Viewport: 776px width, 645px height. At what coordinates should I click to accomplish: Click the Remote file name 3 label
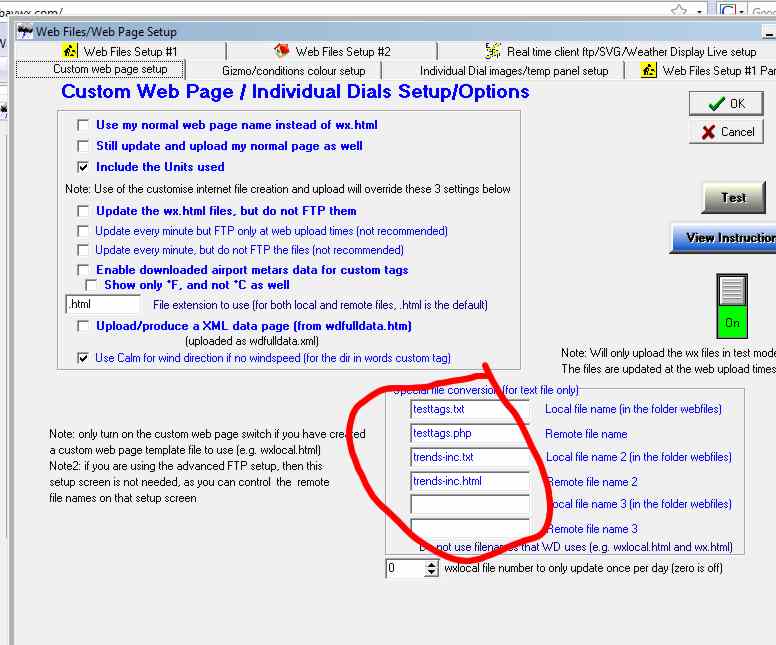click(x=592, y=529)
